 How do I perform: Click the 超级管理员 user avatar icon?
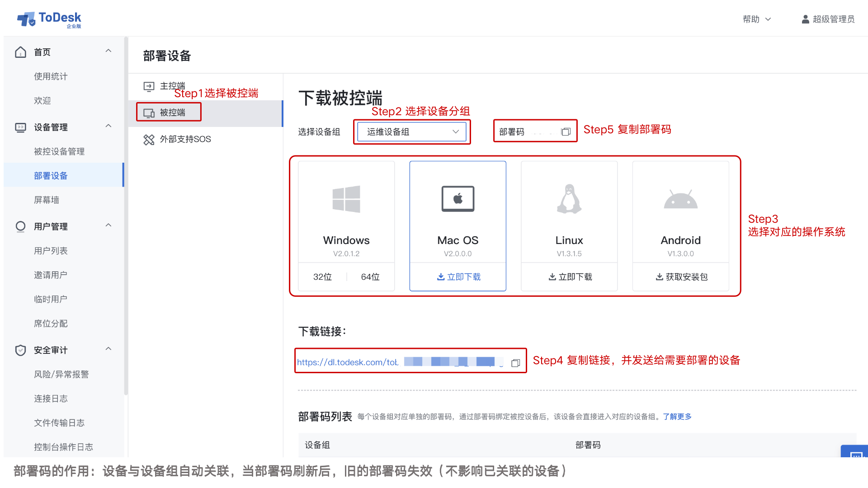point(805,19)
